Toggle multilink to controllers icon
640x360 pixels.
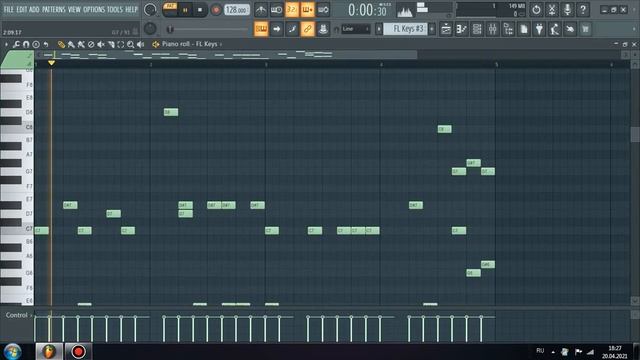click(323, 29)
